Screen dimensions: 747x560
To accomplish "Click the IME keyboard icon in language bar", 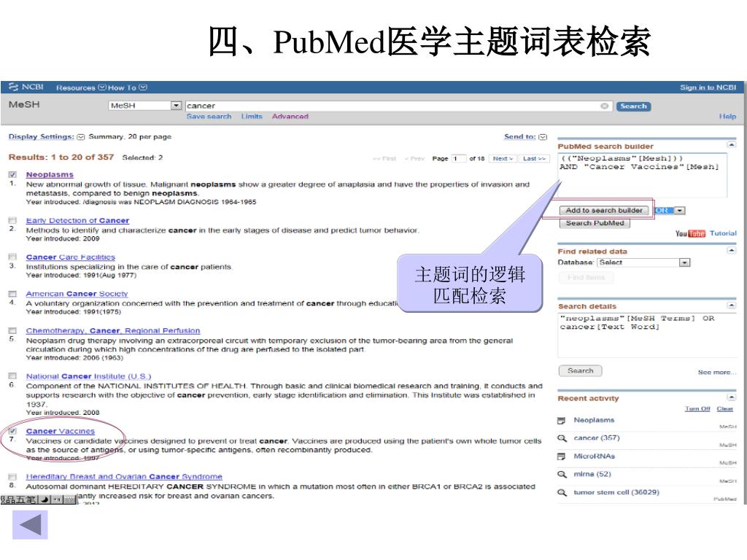I will pos(69,499).
